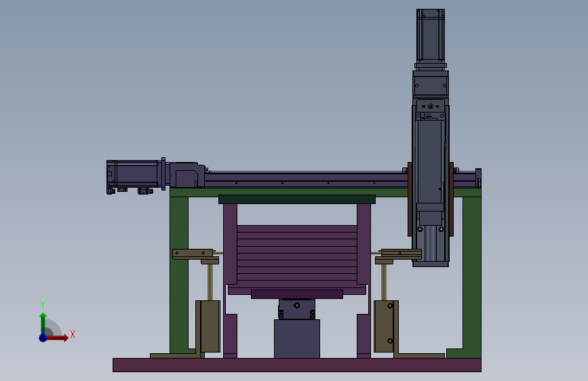This screenshot has height=381, width=588.
Task: Select the left olive clamp plate with two holes
Action: (x=193, y=253)
